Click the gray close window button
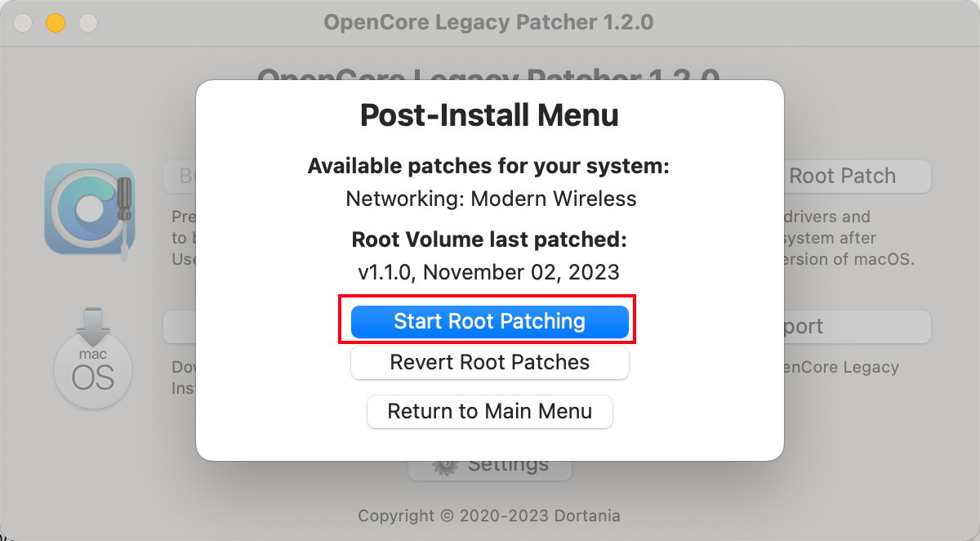The width and height of the screenshot is (980, 541). [x=23, y=23]
